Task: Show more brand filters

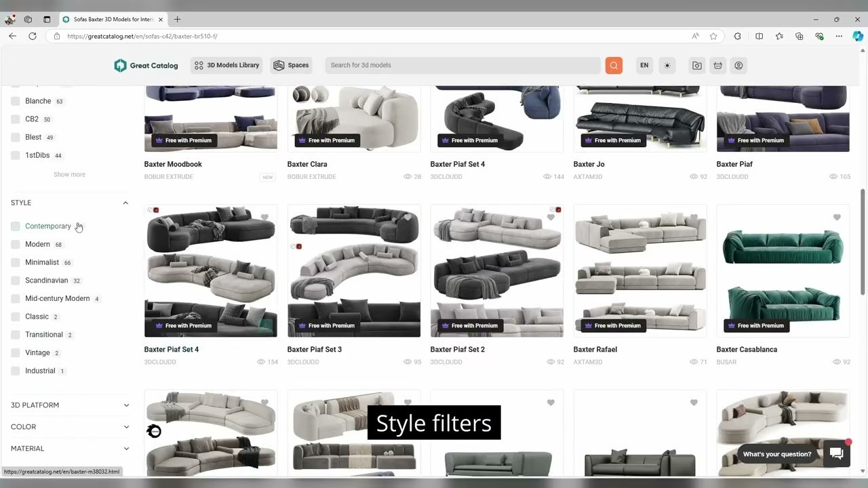Action: click(x=69, y=174)
